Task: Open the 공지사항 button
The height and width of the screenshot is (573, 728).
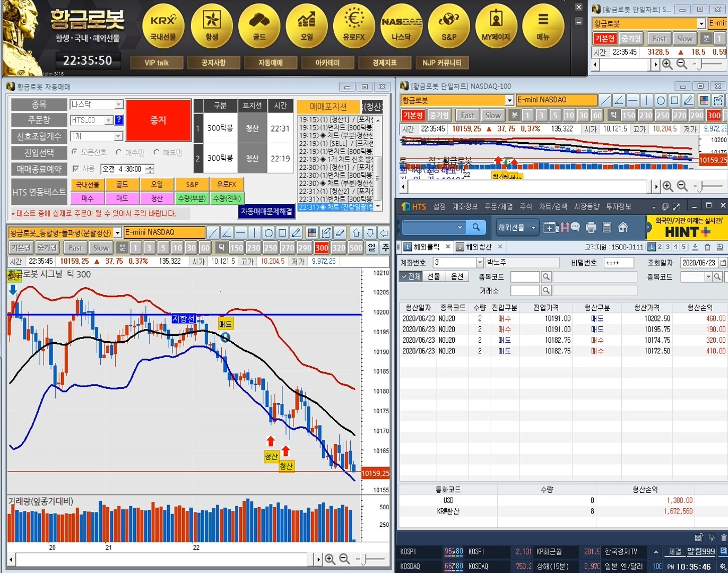Action: (213, 63)
